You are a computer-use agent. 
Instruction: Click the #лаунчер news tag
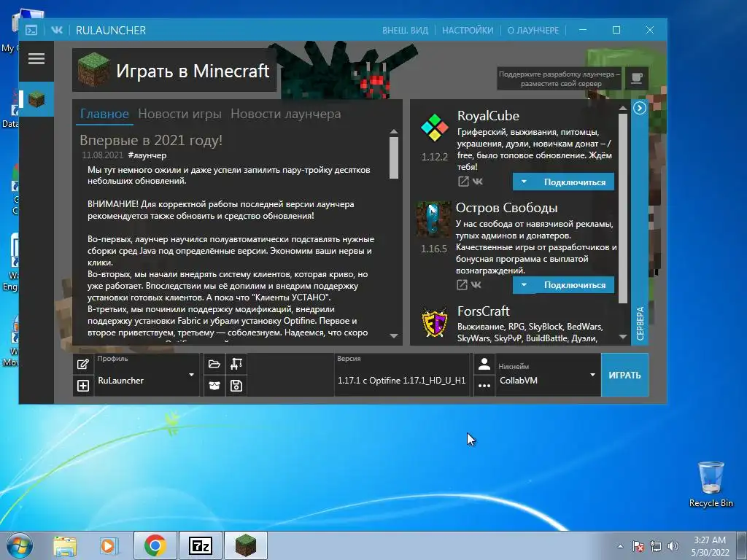[147, 155]
